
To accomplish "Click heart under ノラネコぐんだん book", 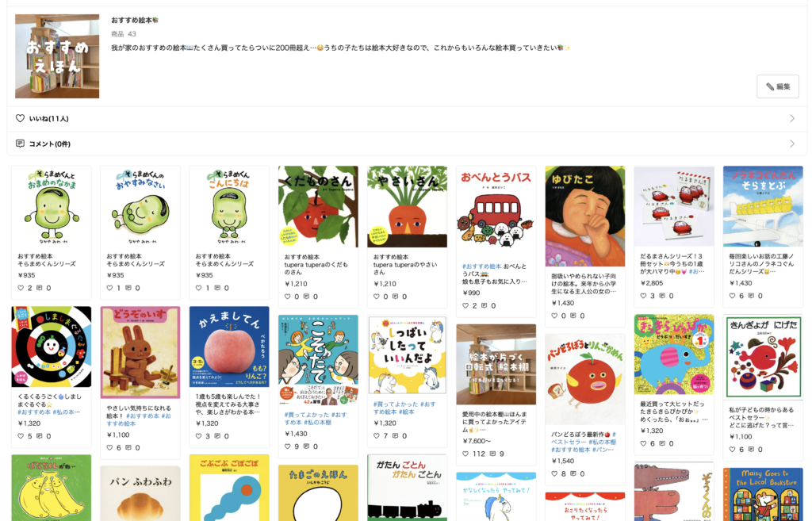I will pyautogui.click(x=733, y=296).
